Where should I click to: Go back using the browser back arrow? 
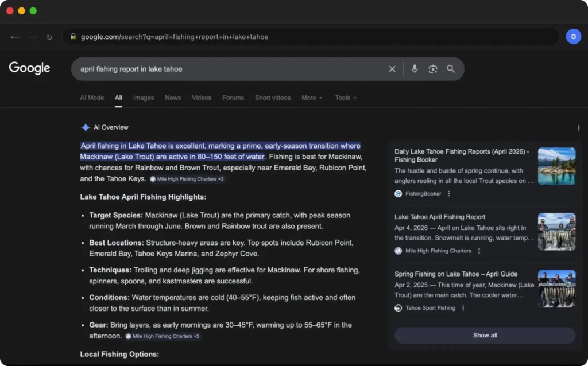[15, 37]
